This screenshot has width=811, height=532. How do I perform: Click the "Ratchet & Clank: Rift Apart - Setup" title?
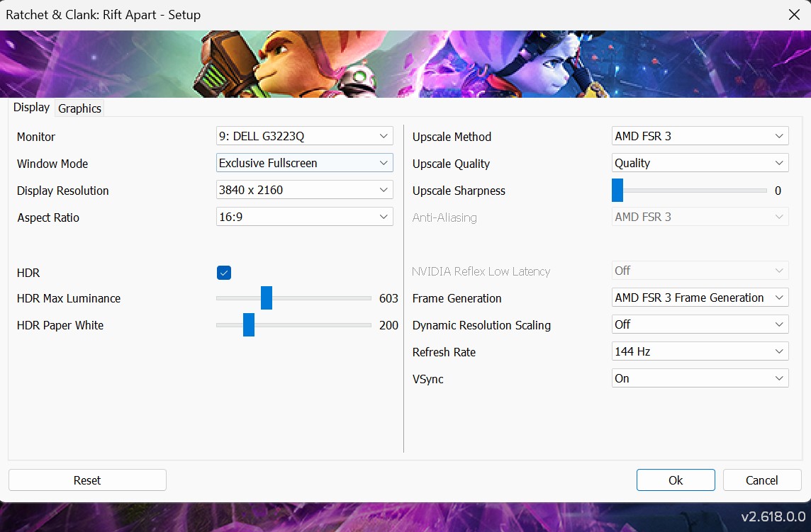[x=103, y=14]
